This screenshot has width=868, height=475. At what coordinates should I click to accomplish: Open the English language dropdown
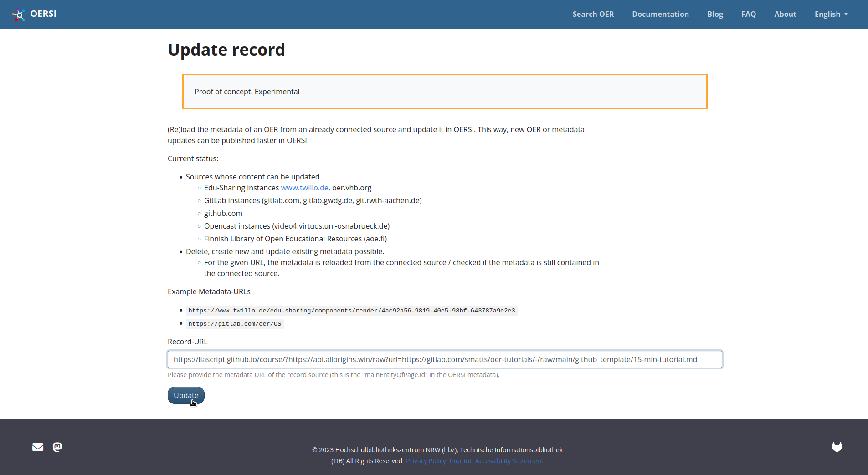click(x=830, y=14)
